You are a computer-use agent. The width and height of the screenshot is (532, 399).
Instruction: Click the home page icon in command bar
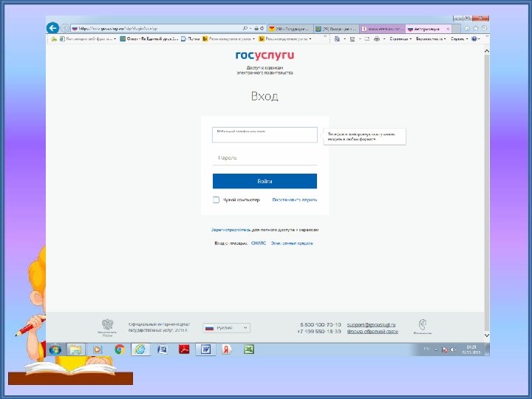click(x=337, y=39)
